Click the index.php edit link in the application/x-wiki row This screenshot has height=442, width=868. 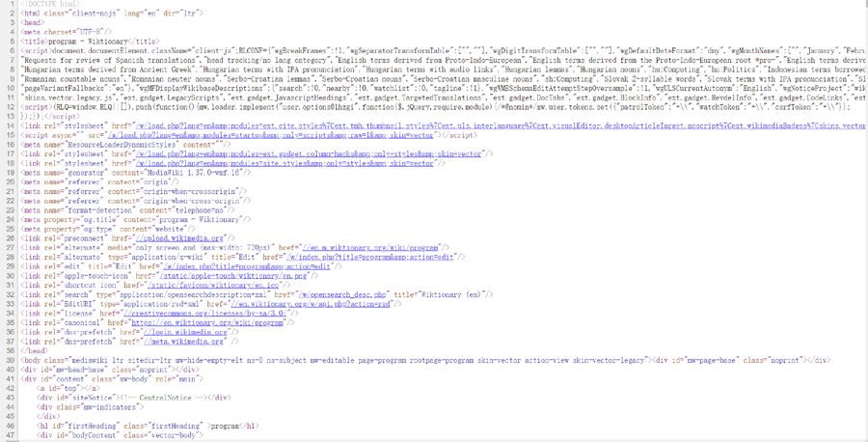click(370, 257)
